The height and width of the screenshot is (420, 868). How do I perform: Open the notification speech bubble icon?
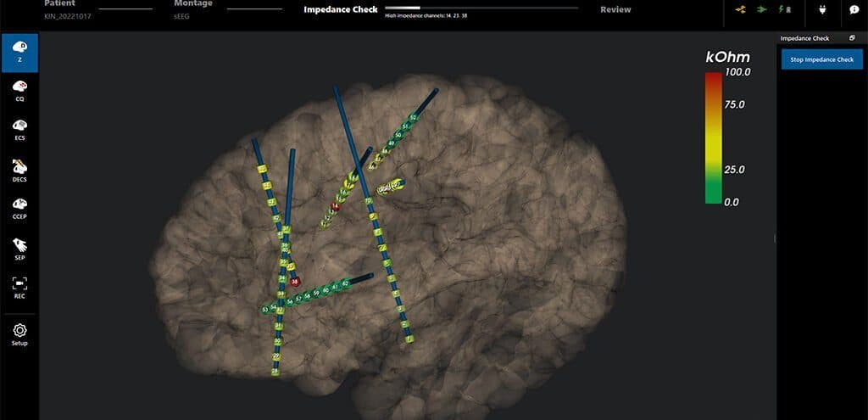point(854,9)
